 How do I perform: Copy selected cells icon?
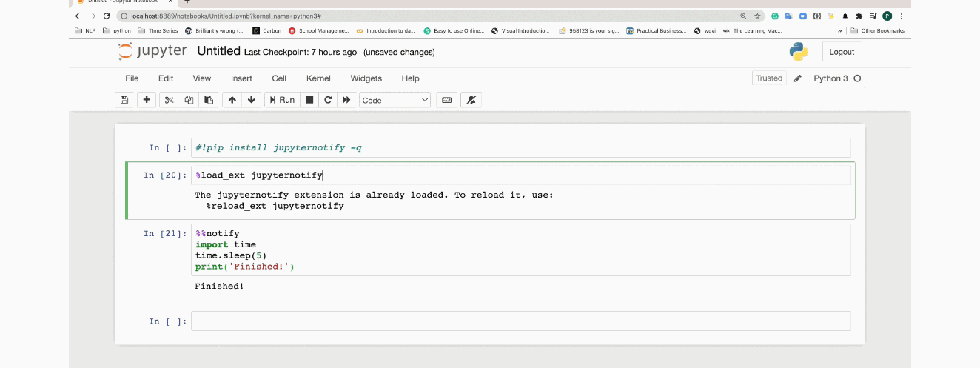pos(189,100)
